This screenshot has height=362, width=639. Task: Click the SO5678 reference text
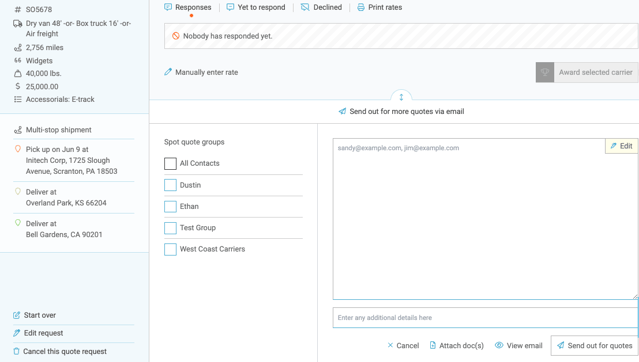coord(39,9)
